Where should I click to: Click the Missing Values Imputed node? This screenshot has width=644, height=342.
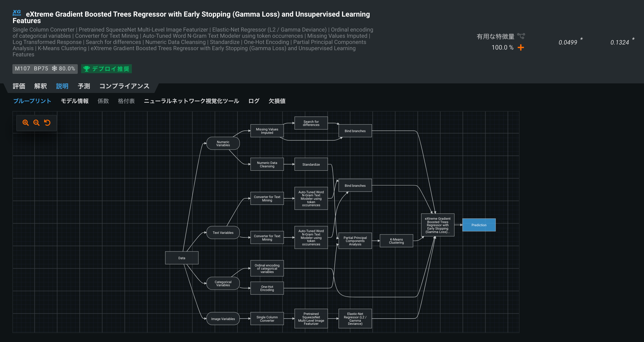pos(267,131)
